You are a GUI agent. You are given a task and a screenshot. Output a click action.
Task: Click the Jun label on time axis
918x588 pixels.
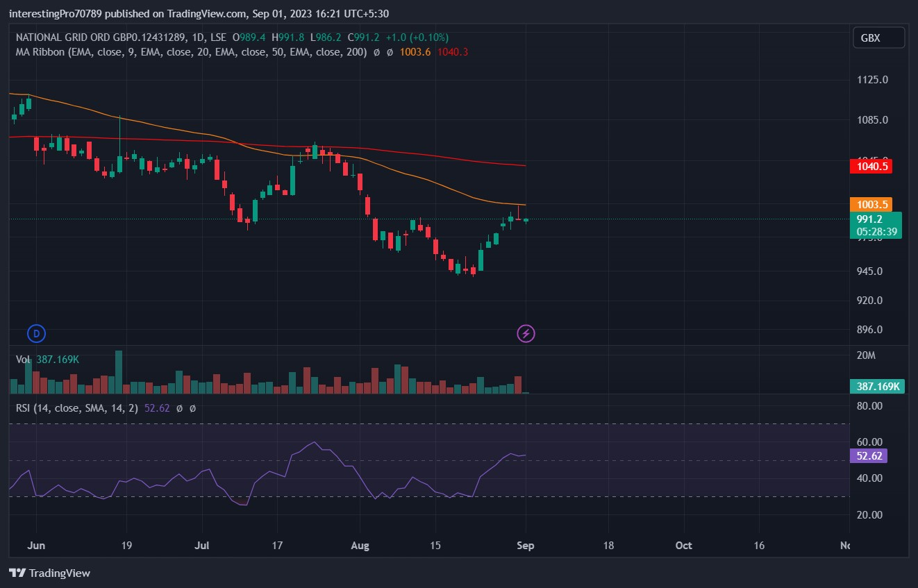click(x=36, y=546)
